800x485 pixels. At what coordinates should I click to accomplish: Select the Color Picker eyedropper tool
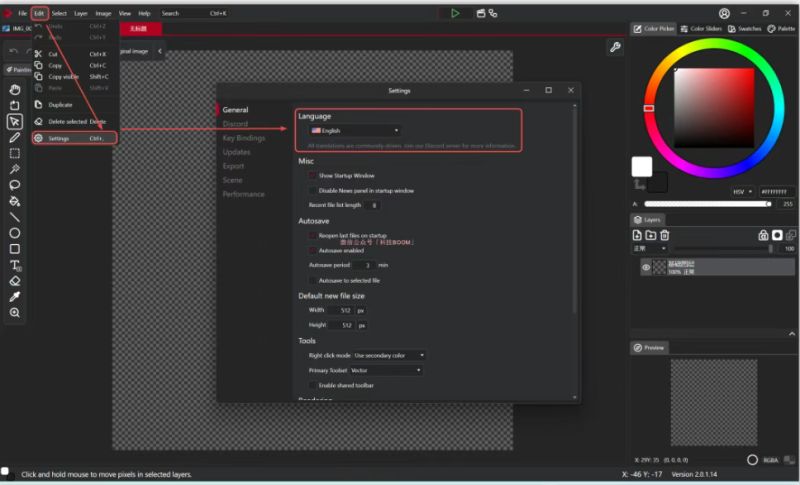[x=15, y=297]
